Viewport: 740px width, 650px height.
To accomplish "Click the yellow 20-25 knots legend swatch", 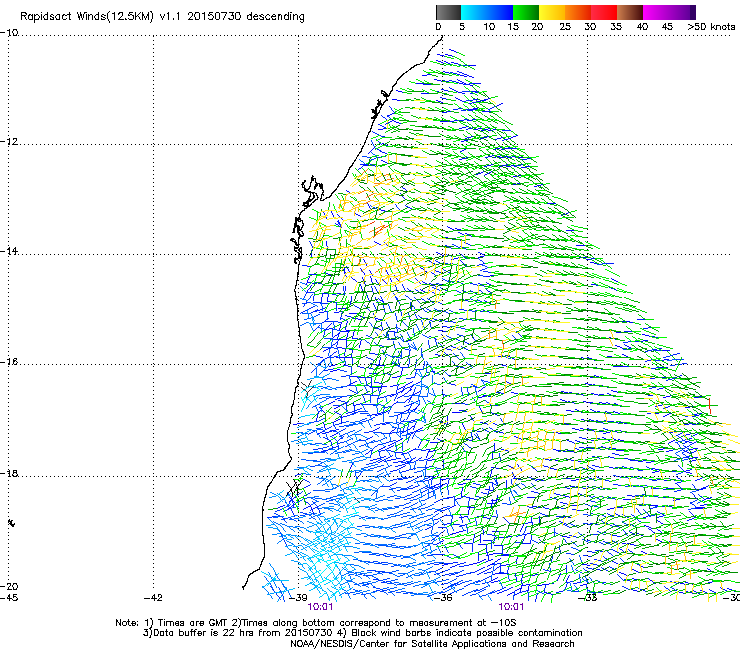I will (552, 12).
